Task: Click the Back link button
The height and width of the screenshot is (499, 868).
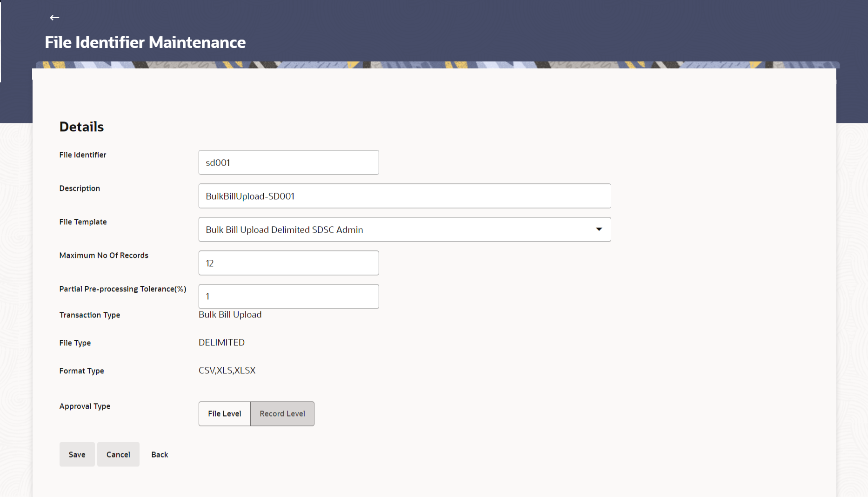Action: point(160,454)
